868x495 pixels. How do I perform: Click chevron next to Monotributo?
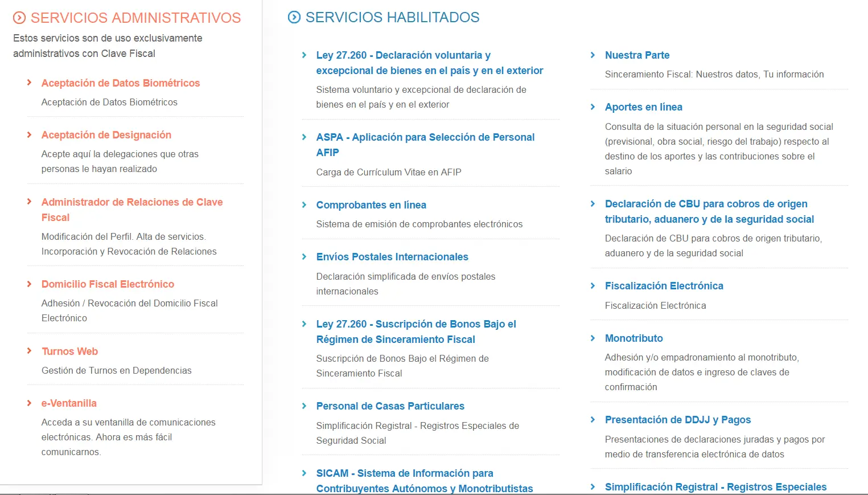[x=593, y=338]
